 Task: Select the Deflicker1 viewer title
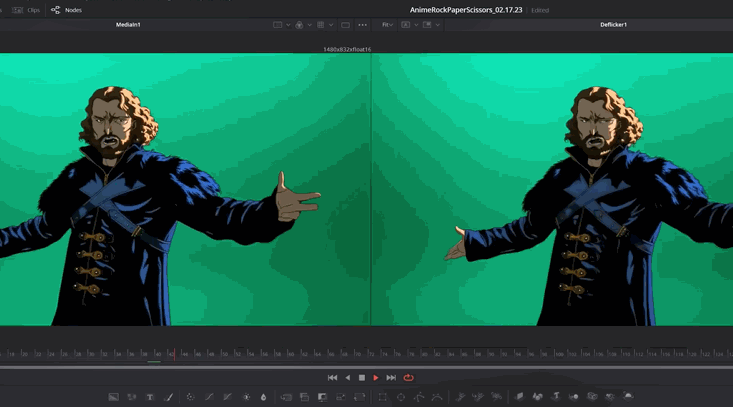click(x=613, y=25)
